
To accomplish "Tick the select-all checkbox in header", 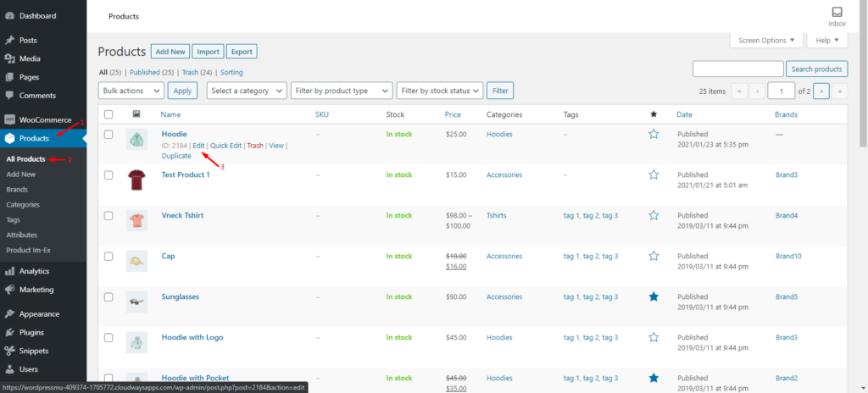I will point(108,114).
